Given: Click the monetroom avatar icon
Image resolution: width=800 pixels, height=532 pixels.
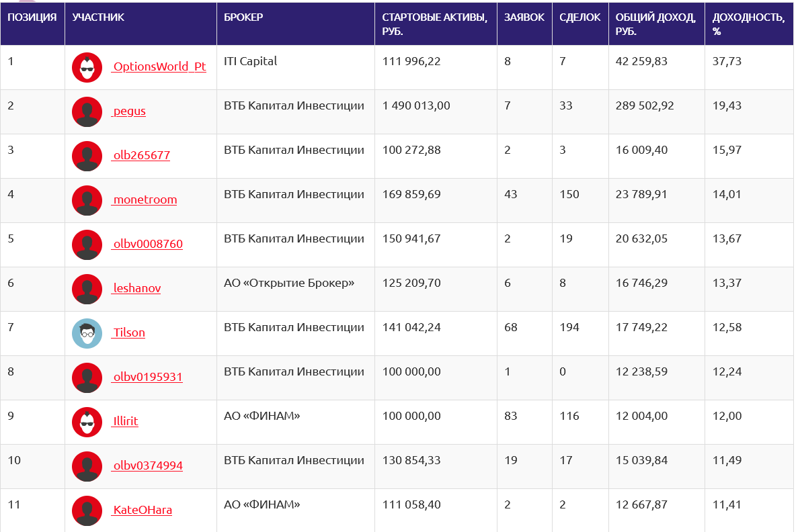Looking at the screenshot, I should pyautogui.click(x=87, y=200).
